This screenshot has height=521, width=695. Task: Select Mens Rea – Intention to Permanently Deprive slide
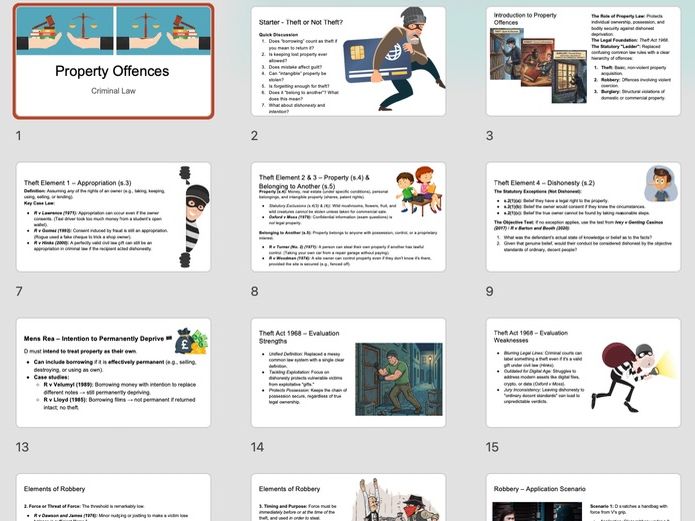coord(113,372)
